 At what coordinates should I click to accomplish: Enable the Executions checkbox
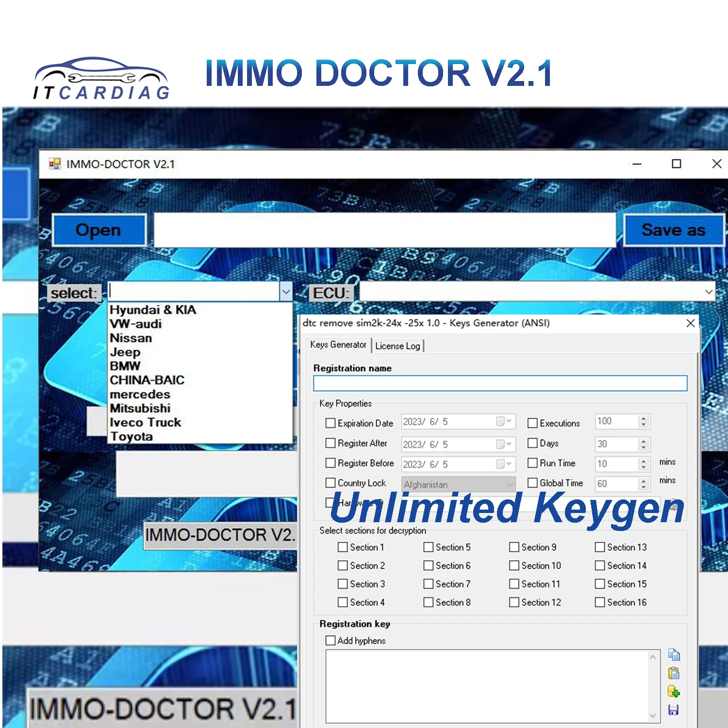click(532, 423)
